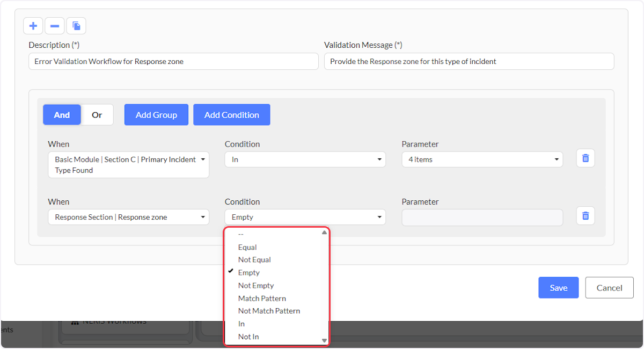
Task: Click the plus icon to add a validation
Action: click(x=33, y=26)
